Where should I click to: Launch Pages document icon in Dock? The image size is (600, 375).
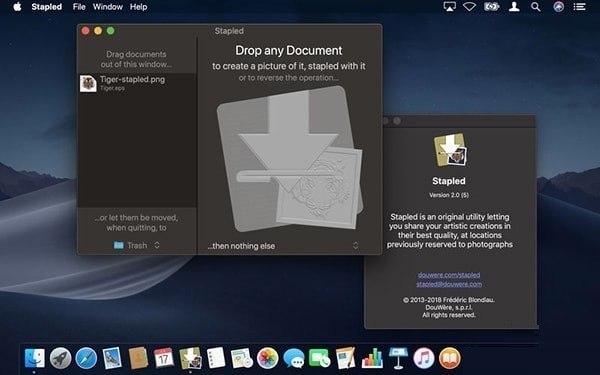[346, 358]
